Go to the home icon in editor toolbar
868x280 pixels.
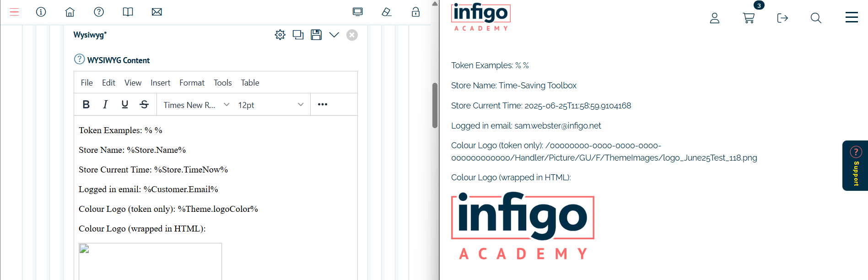[70, 12]
